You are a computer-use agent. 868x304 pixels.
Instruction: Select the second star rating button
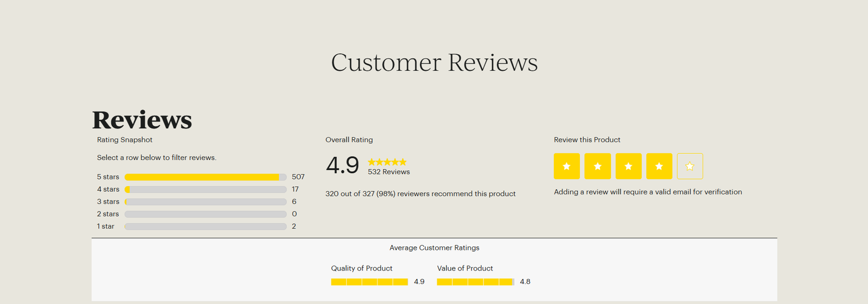[x=597, y=166]
